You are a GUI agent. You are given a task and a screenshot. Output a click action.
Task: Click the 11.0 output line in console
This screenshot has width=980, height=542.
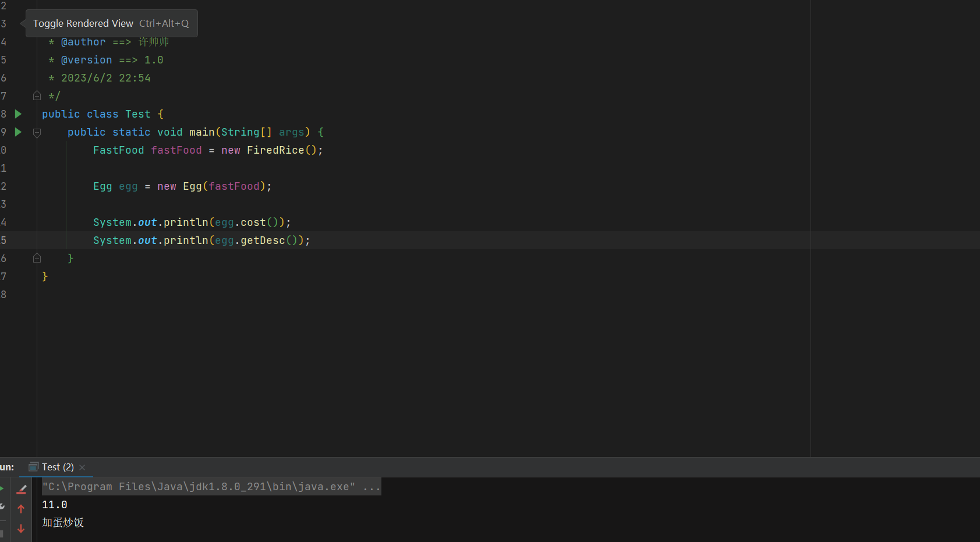(55, 505)
